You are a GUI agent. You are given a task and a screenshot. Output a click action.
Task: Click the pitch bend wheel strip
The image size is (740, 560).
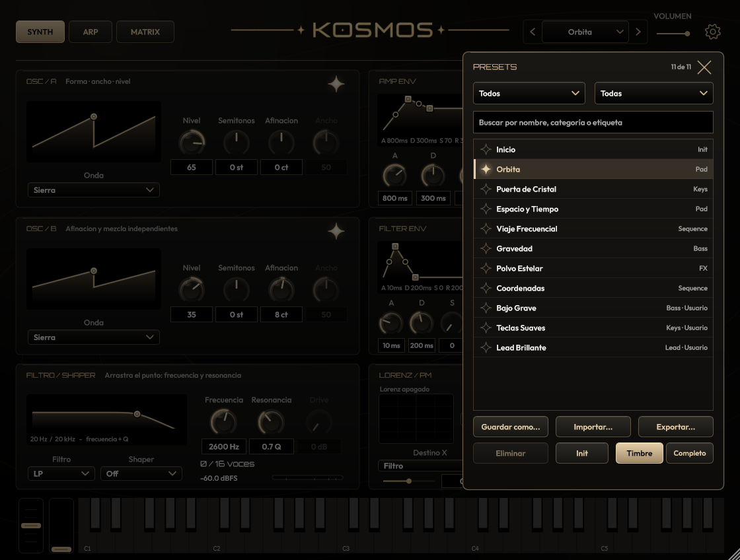[31, 526]
